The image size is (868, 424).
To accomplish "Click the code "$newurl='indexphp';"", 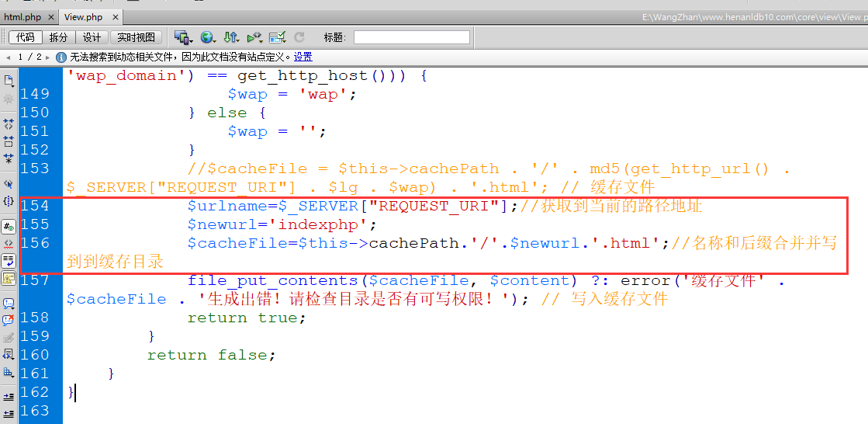I will point(282,224).
